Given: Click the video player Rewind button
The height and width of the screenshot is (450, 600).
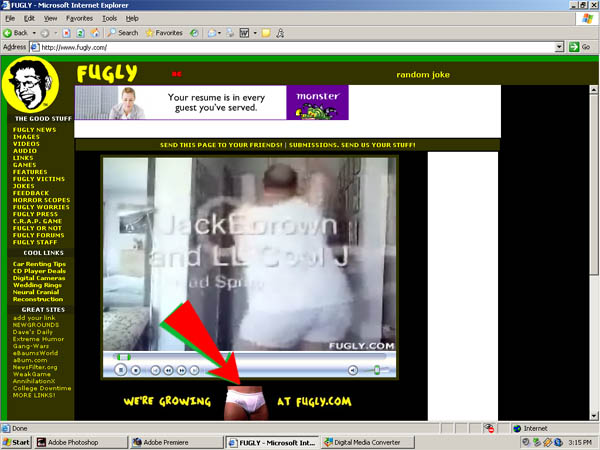Looking at the screenshot, I should [168, 370].
